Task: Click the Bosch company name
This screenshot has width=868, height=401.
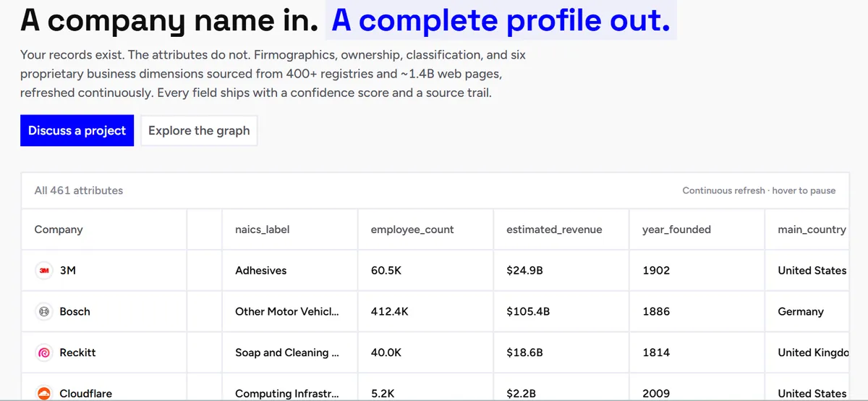Action: 75,312
